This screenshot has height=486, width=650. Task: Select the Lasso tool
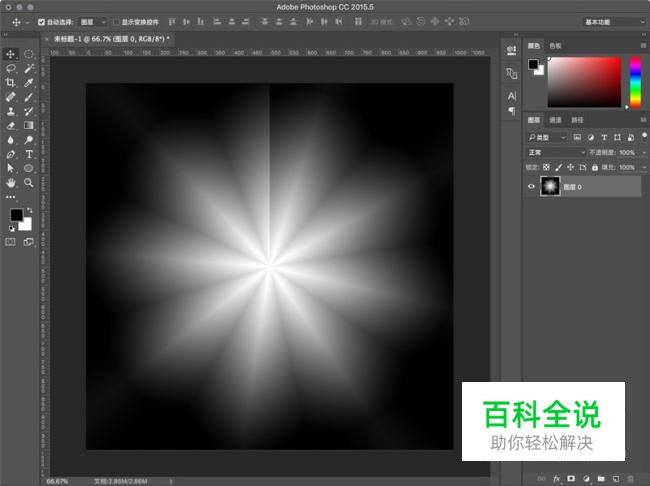[11, 68]
